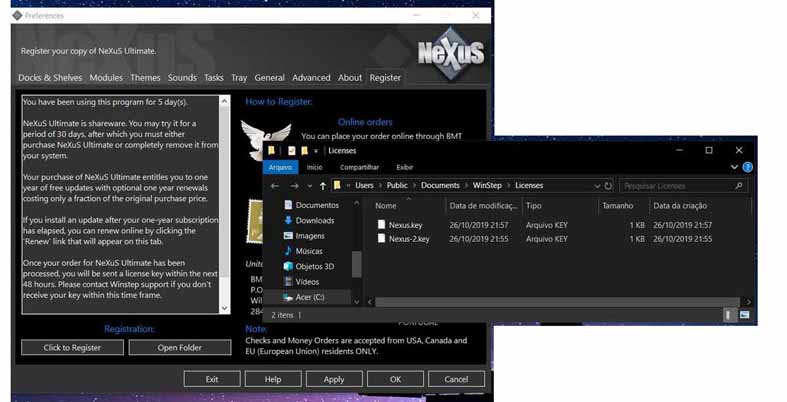The width and height of the screenshot is (787, 402).
Task: Click the refresh icon beside address bar
Action: point(608,186)
